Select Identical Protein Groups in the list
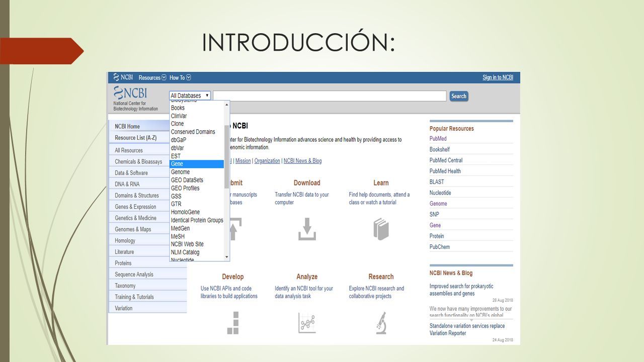This screenshot has width=644, height=362. coord(197,220)
